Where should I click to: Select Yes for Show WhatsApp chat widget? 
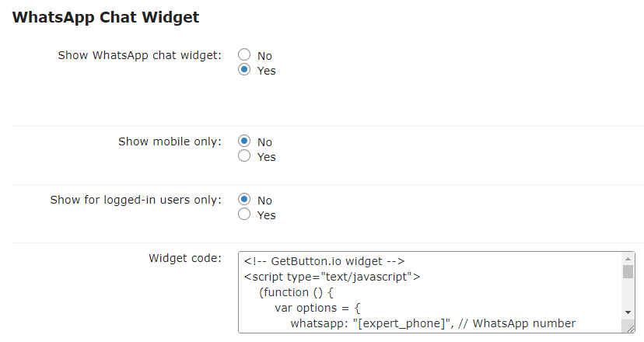[244, 69]
